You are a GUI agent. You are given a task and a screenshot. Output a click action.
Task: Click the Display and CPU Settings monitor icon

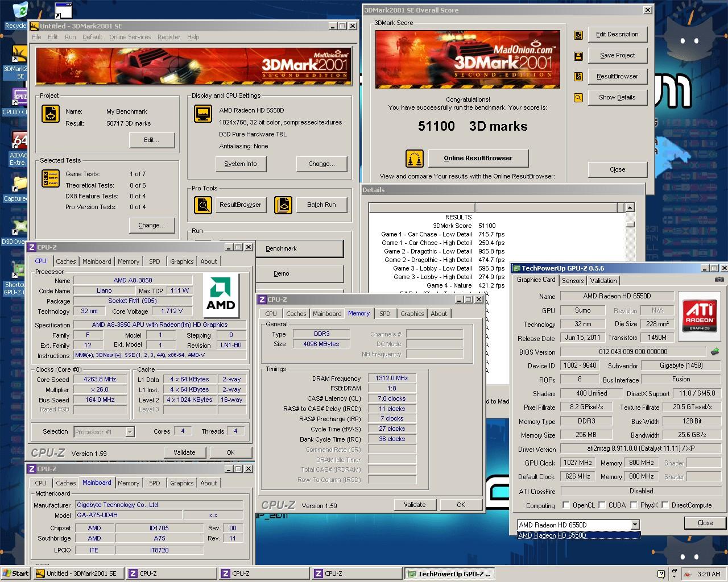pos(203,114)
